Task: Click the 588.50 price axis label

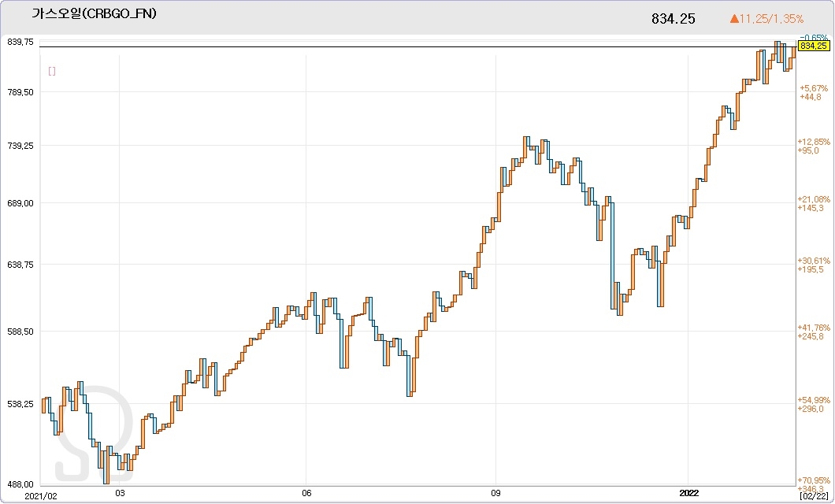Action: [20, 332]
